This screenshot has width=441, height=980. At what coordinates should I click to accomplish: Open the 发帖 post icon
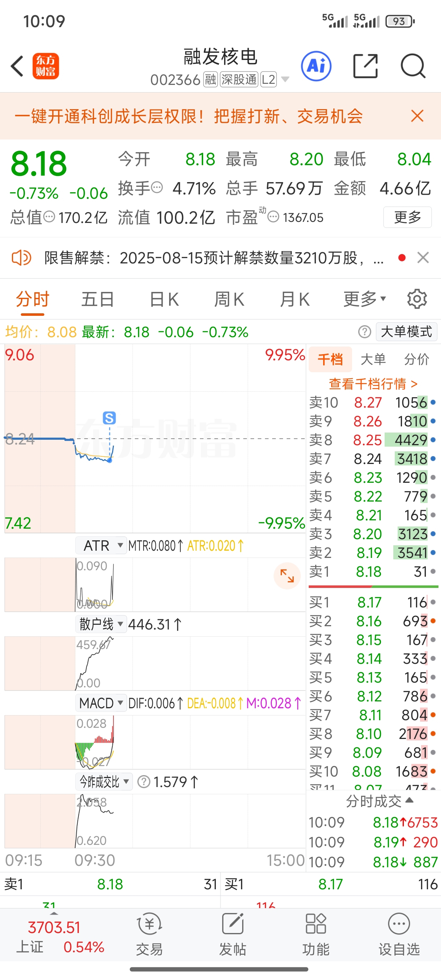click(x=232, y=934)
